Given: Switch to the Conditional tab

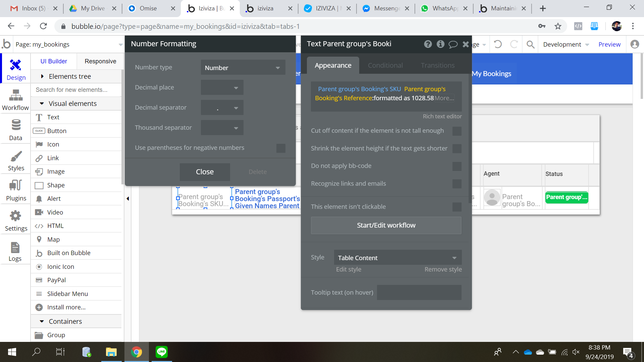Looking at the screenshot, I should coord(385,65).
